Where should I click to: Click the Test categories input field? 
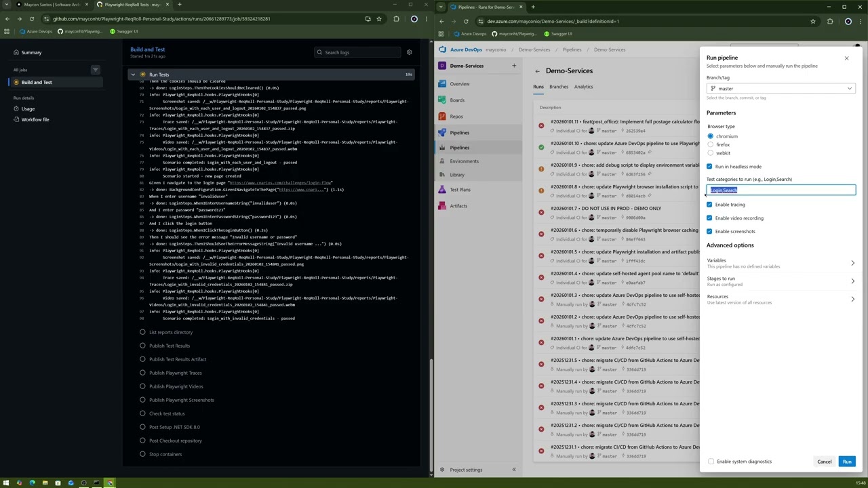tap(781, 190)
